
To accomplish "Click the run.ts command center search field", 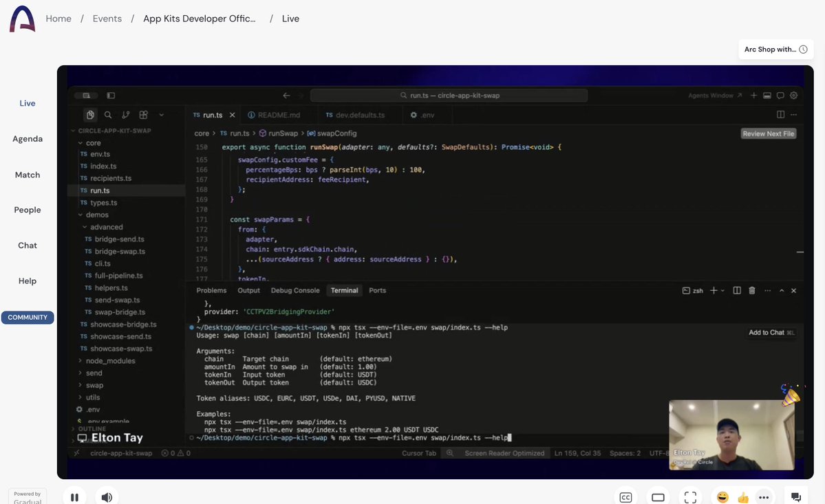I will tap(449, 96).
